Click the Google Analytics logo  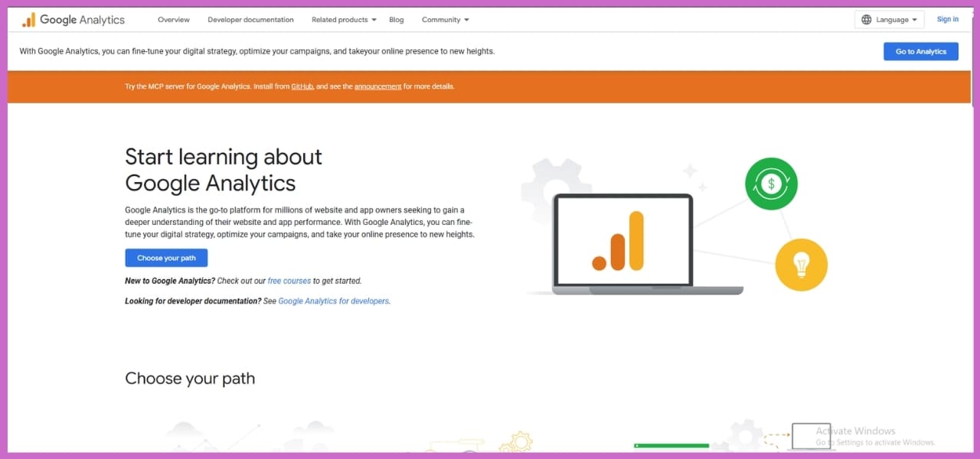[73, 19]
